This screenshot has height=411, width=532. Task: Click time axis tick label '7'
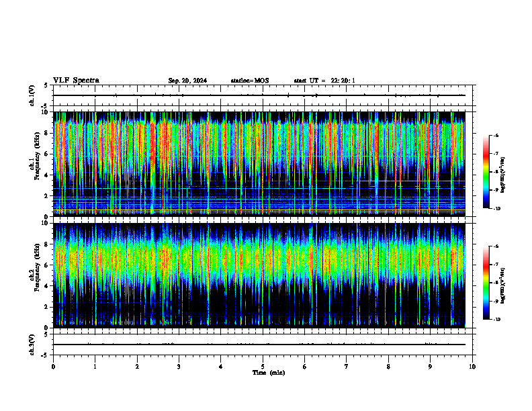(347, 367)
